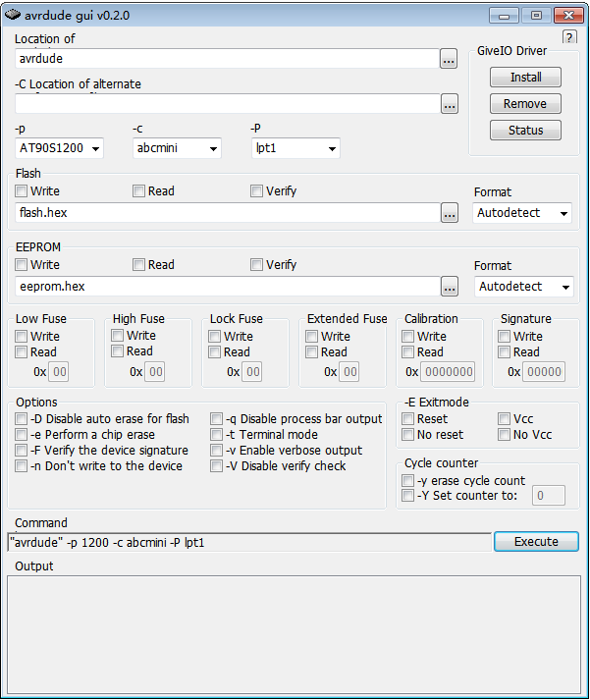Browse for avrdude location
This screenshot has height=700, width=590.
pyautogui.click(x=449, y=59)
